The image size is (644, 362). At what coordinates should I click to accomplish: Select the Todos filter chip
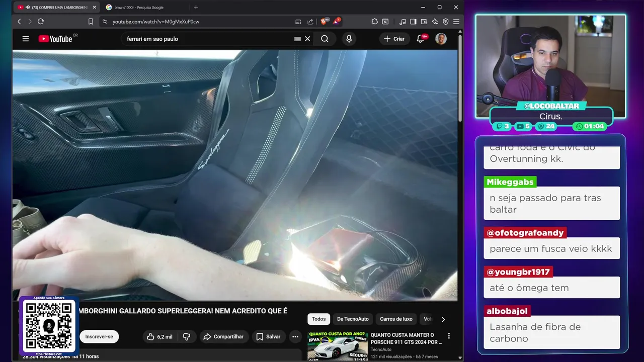[x=318, y=319]
